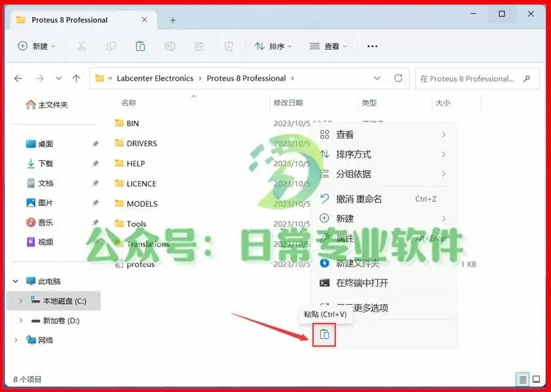This screenshot has height=392, width=551.
Task: Select the Tools folder
Action: 131,224
